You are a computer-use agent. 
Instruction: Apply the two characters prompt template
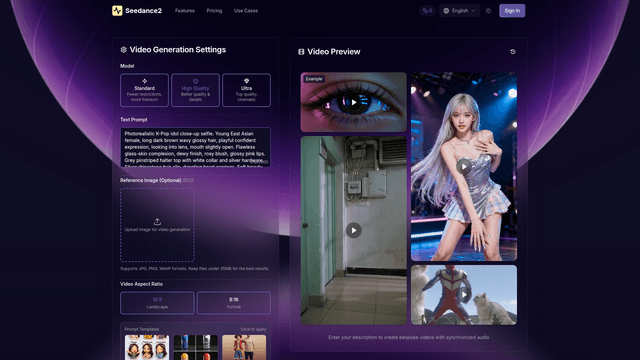point(244,347)
